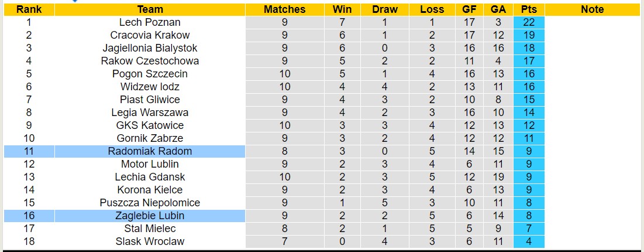Click the Team column header
Image resolution: width=644 pixels, height=252 pixels.
click(150, 9)
